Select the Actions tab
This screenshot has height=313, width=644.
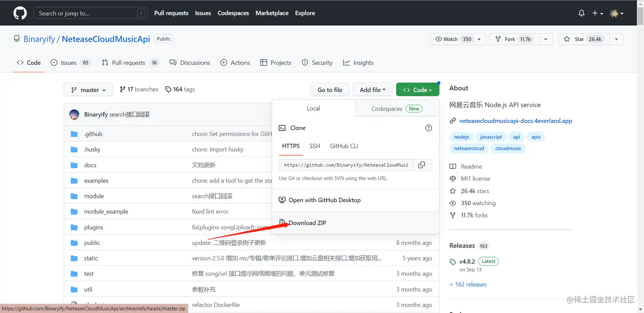point(235,63)
